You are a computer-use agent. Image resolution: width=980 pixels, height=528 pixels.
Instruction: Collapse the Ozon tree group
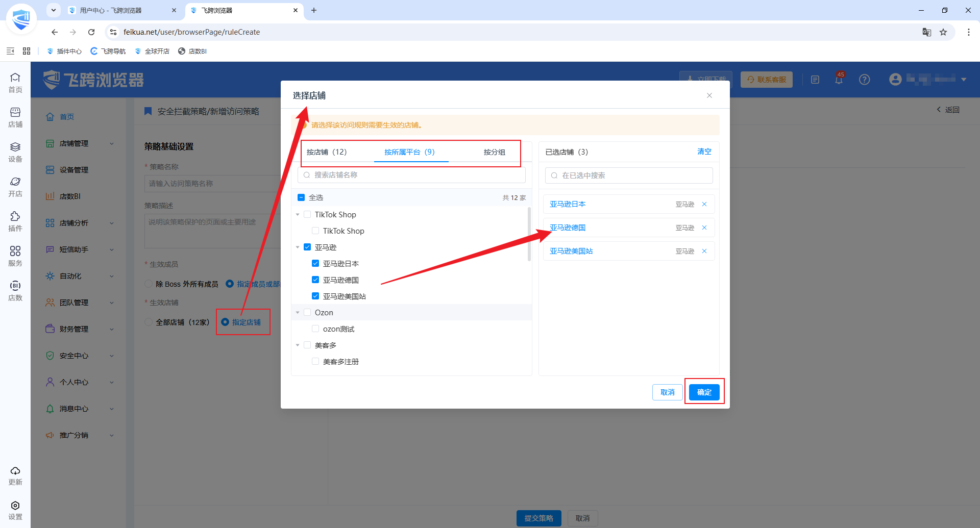pos(298,313)
